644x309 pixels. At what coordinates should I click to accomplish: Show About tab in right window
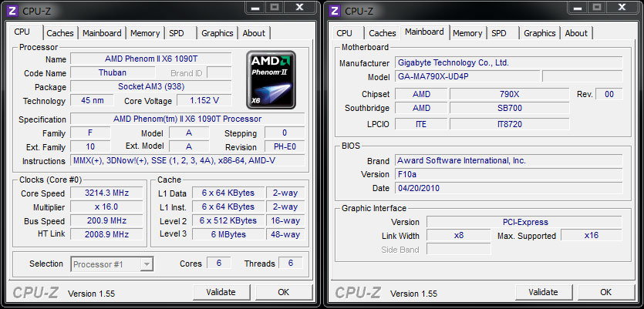click(576, 33)
